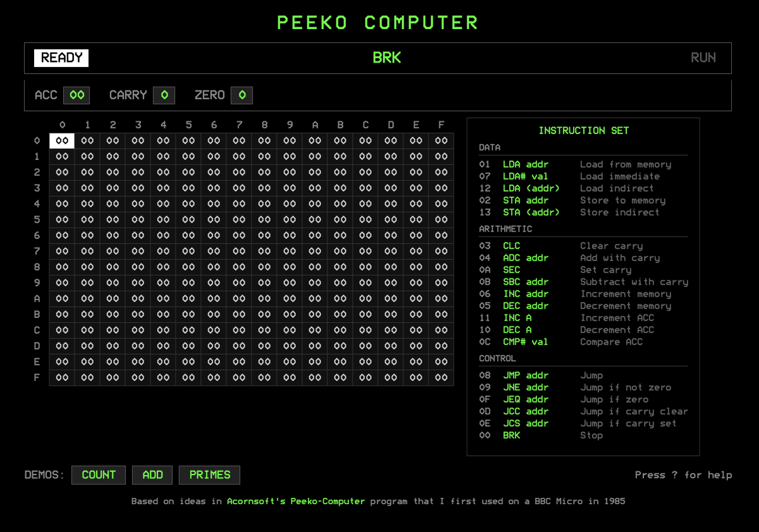Click 'JEQ addr' instruction entry

[526, 400]
